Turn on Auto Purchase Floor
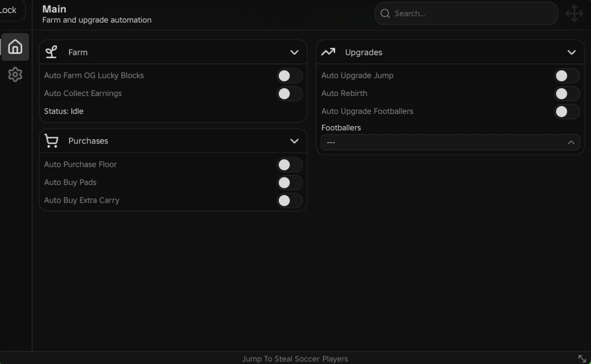This screenshot has height=364, width=591. coord(289,165)
